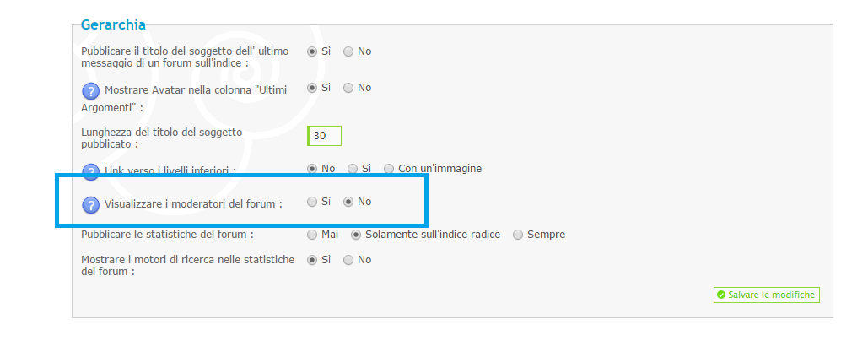Click the subject title length input field
The height and width of the screenshot is (357, 868).
coord(325,136)
